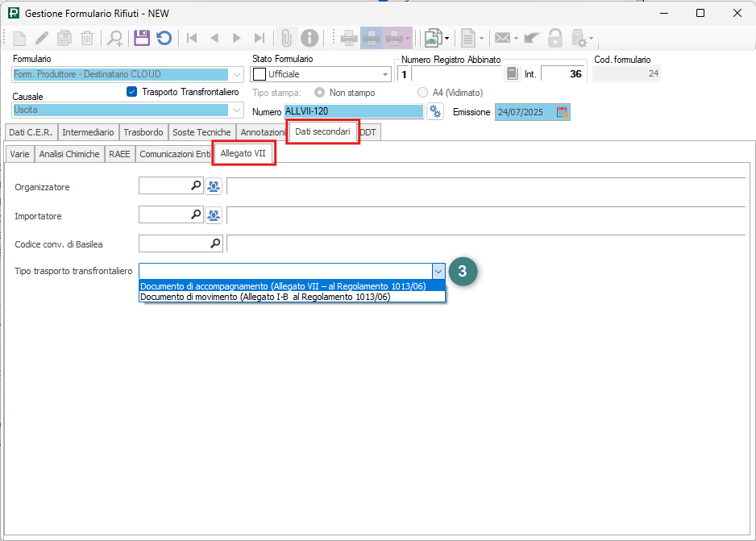This screenshot has height=541, width=756.
Task: Choose Documento di accompagnamento (Allegato VII) option
Action: point(283,285)
